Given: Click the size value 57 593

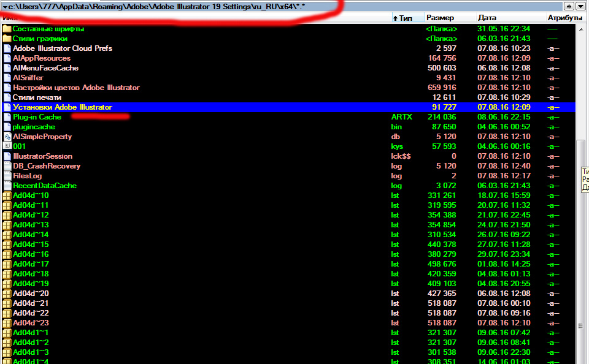Looking at the screenshot, I should (444, 146).
